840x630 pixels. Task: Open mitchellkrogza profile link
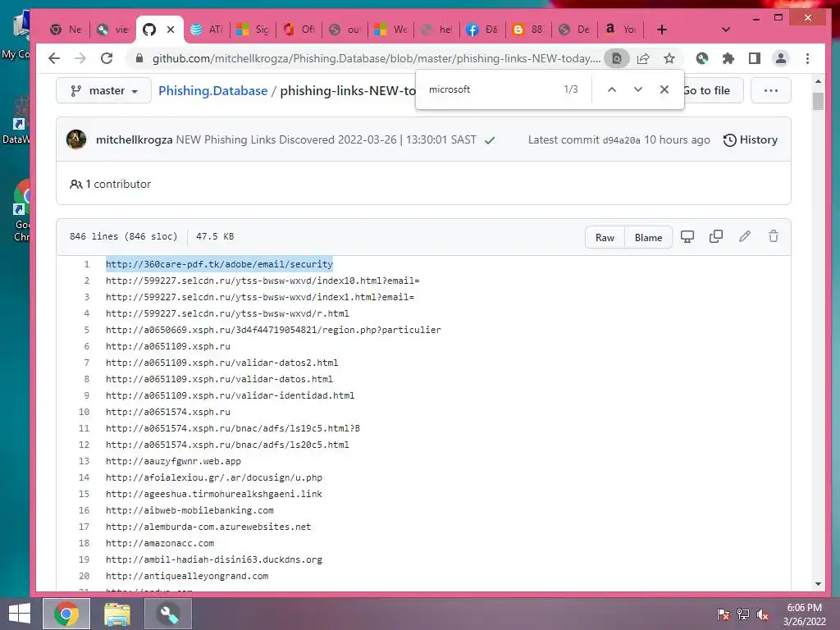134,139
